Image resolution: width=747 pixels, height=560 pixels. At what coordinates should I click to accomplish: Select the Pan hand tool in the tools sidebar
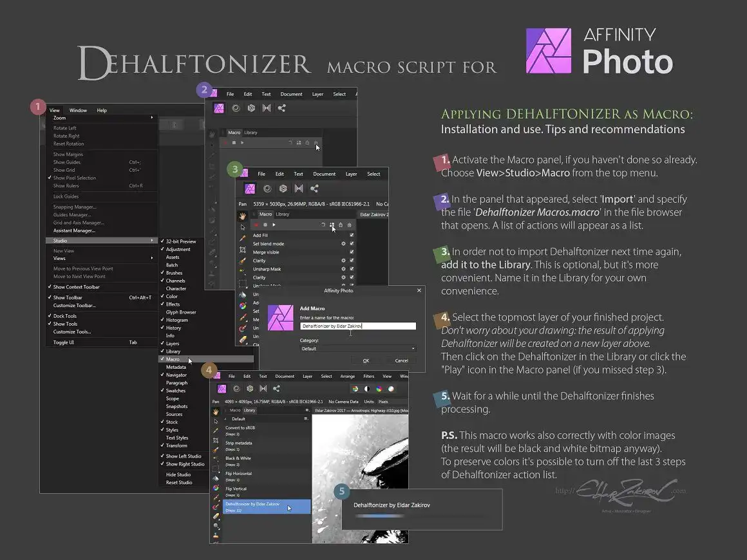click(x=241, y=216)
